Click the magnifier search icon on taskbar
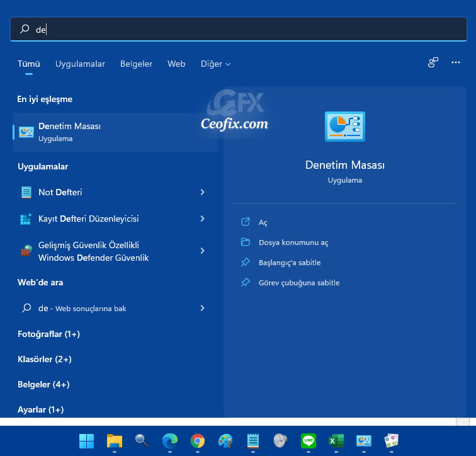 (x=142, y=441)
